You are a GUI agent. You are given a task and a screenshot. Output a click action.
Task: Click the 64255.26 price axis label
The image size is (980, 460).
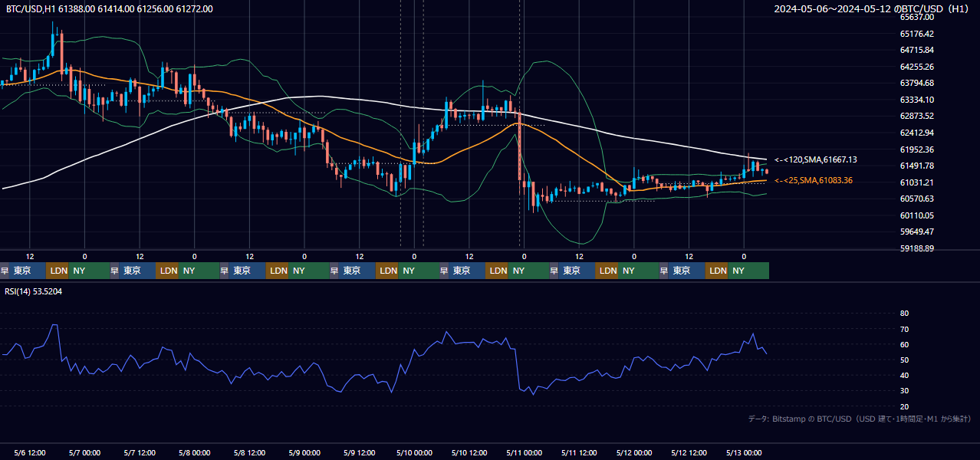point(917,67)
